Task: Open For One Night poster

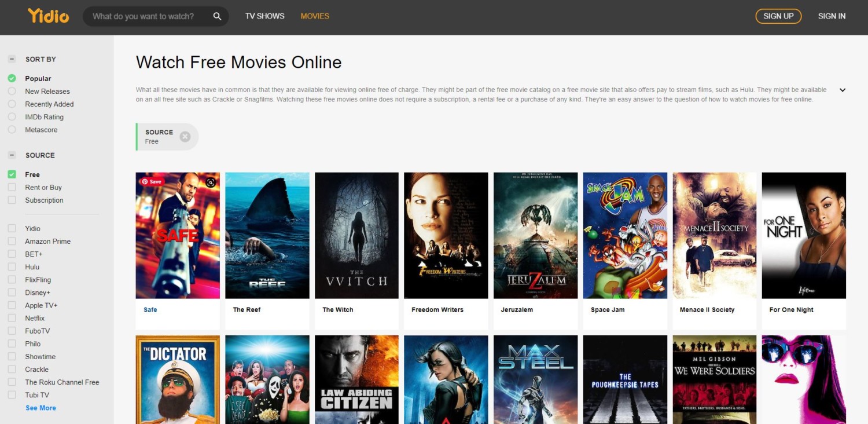Action: pyautogui.click(x=804, y=235)
